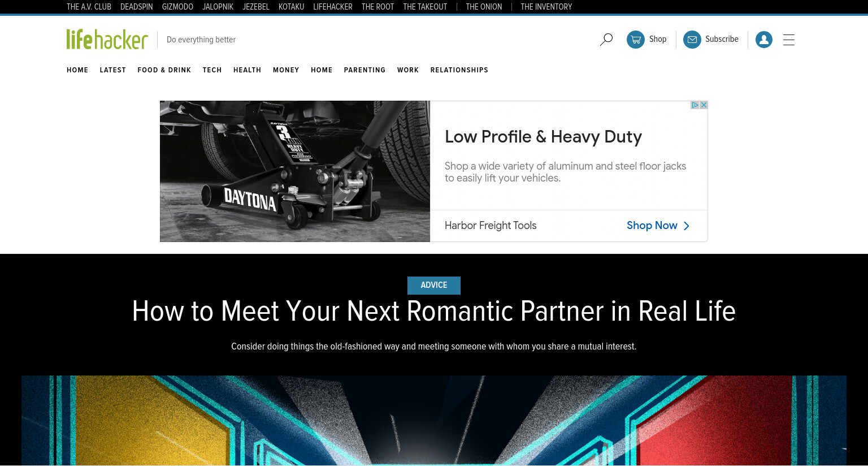Screen dimensions: 868x466
Task: Go to Deadspin site link
Action: (x=137, y=7)
